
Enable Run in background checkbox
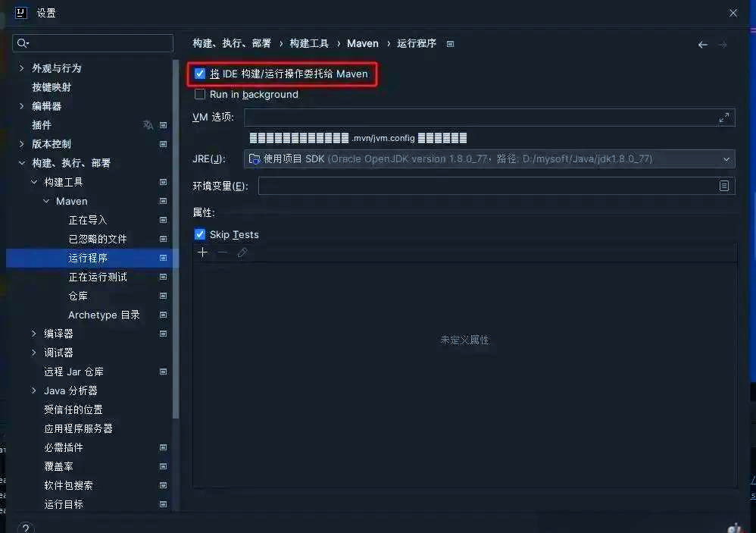200,94
